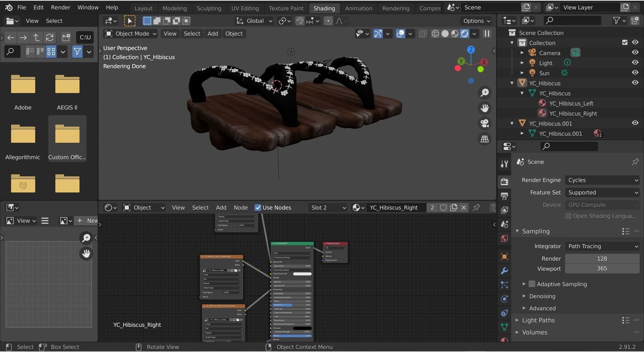Hide YC_Hibiscus object eye icon
The image size is (644, 352).
(x=635, y=83)
